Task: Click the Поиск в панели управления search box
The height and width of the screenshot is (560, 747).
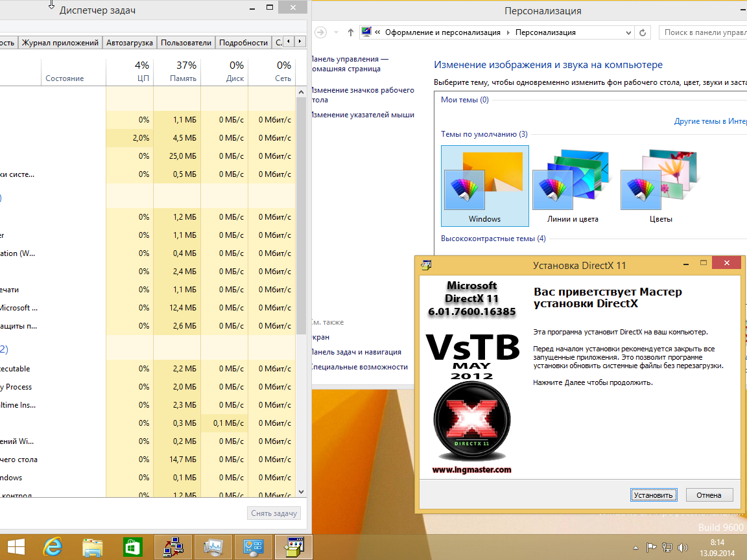Action: pyautogui.click(x=703, y=32)
